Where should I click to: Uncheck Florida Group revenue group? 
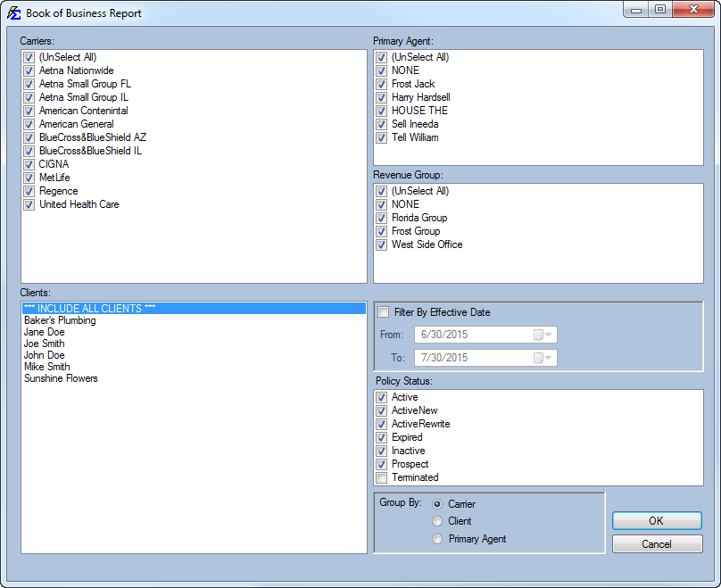(381, 218)
